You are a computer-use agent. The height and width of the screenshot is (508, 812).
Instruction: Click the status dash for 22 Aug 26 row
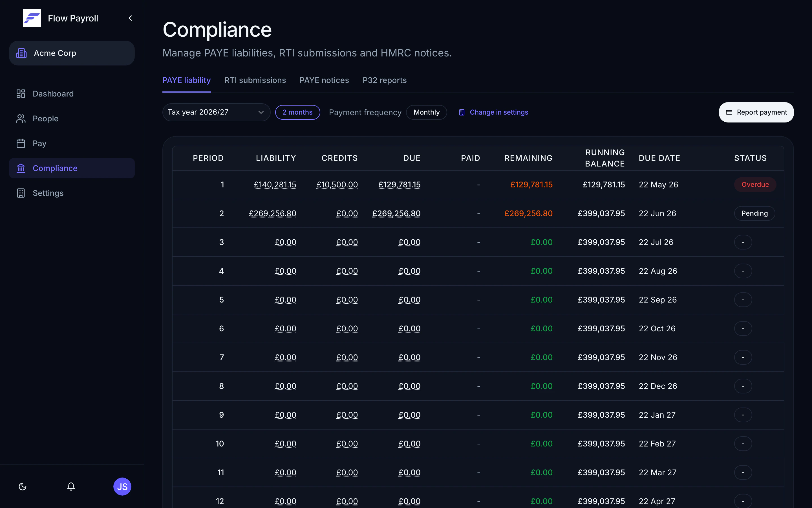[x=743, y=271]
